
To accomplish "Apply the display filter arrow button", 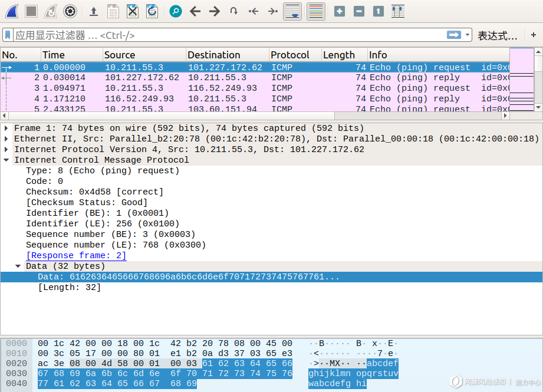I will coord(453,35).
